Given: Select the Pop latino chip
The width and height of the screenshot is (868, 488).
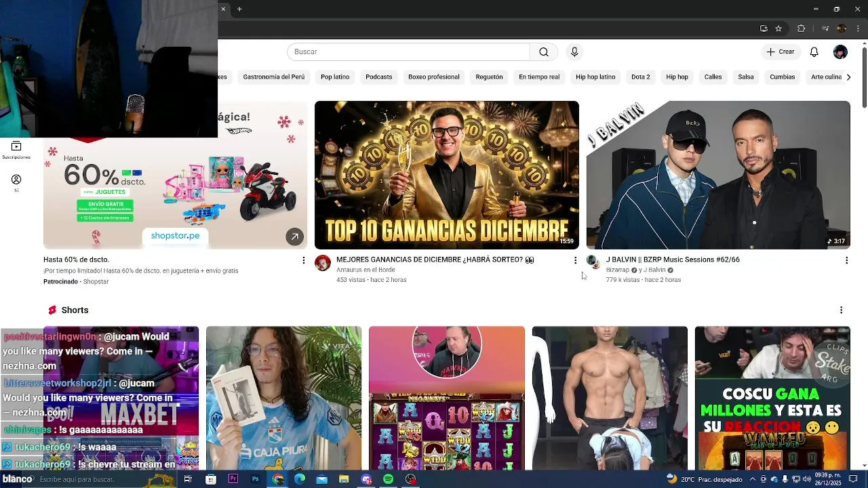Looking at the screenshot, I should tap(335, 77).
